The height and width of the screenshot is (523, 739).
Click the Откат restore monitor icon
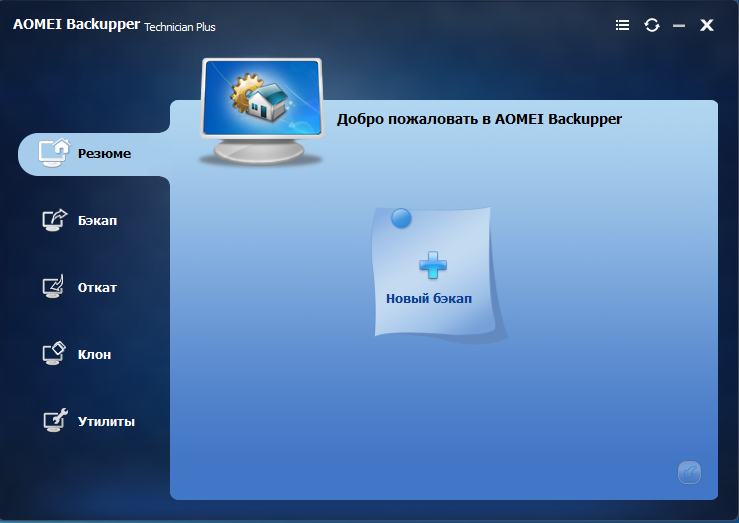[x=53, y=287]
